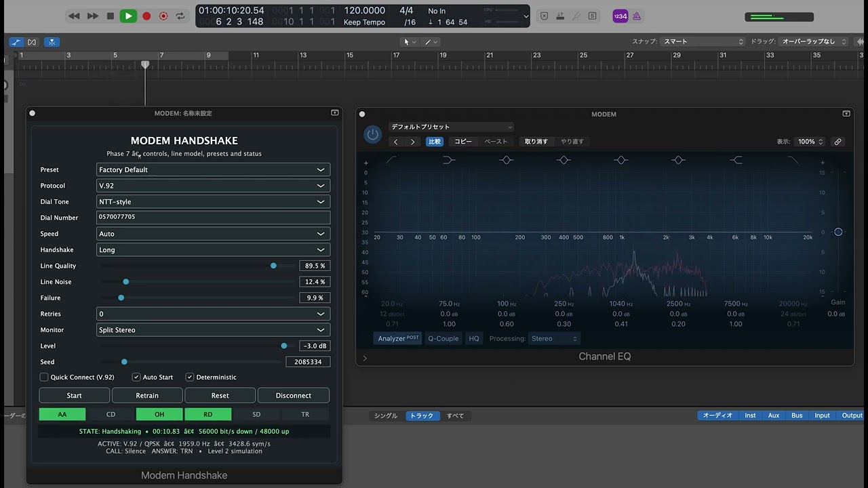The height and width of the screenshot is (488, 868).
Task: Click the low-shelf band icon in Channel EQ
Action: click(449, 160)
